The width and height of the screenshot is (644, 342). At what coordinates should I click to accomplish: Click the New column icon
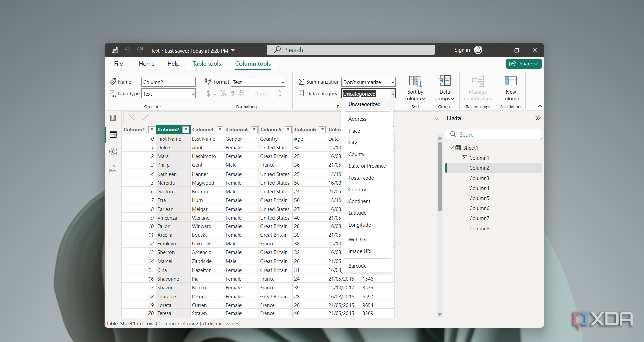point(511,81)
